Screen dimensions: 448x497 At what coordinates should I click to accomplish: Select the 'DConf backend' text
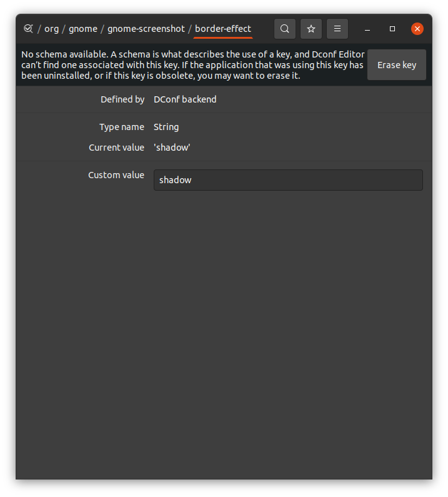coord(185,99)
